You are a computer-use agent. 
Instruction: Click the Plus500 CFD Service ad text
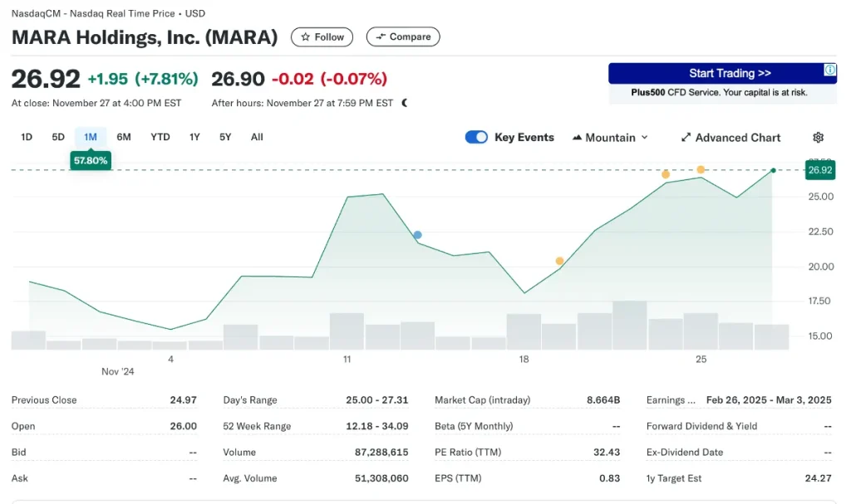click(x=719, y=93)
